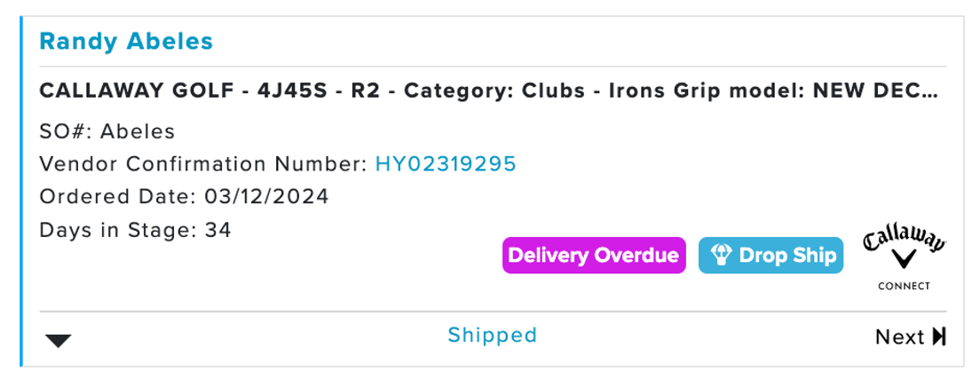Screen dimensions: 980x387
Task: Click the blue accent bar on card edge
Action: [20, 192]
